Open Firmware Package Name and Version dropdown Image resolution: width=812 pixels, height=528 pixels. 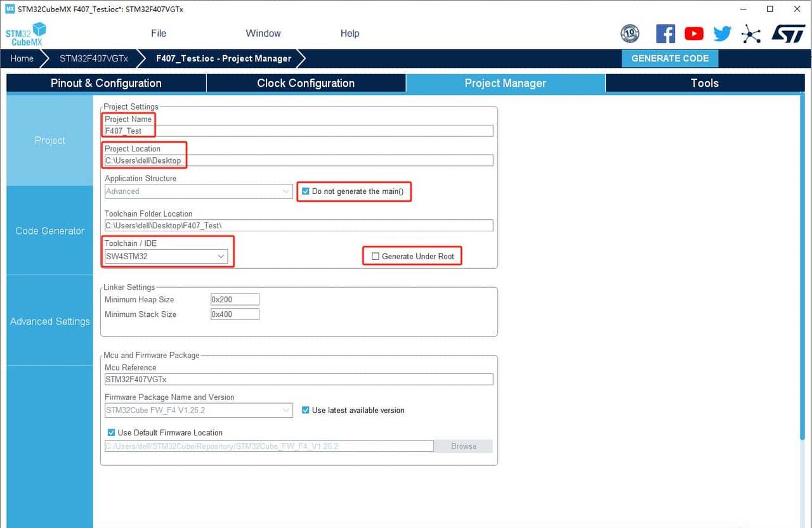pyautogui.click(x=198, y=410)
